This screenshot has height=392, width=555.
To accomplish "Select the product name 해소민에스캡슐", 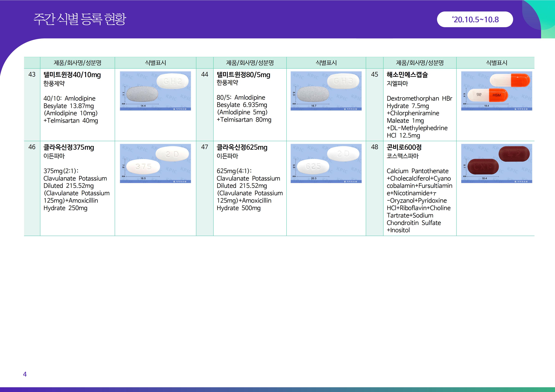I will [x=407, y=75].
